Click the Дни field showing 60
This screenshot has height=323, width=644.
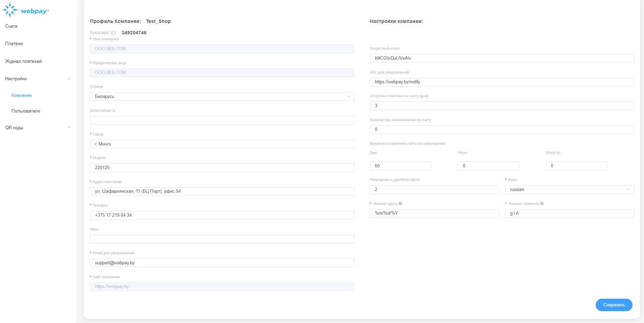(x=400, y=166)
